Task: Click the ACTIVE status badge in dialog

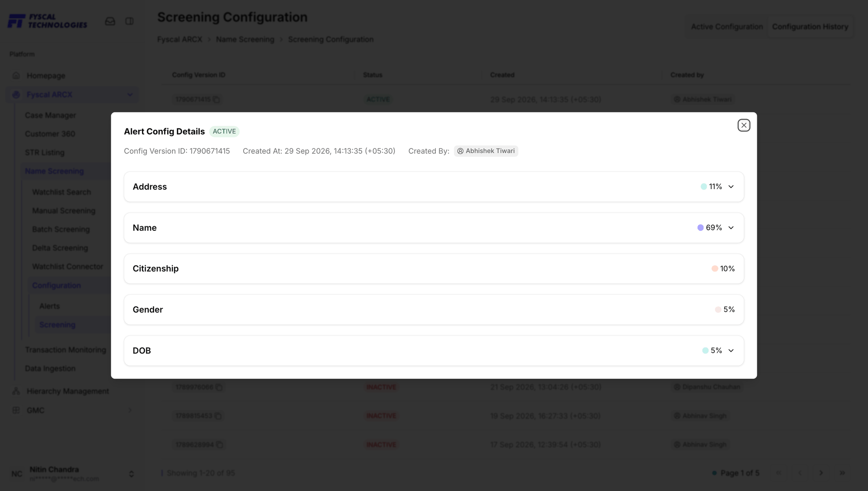Action: point(224,131)
